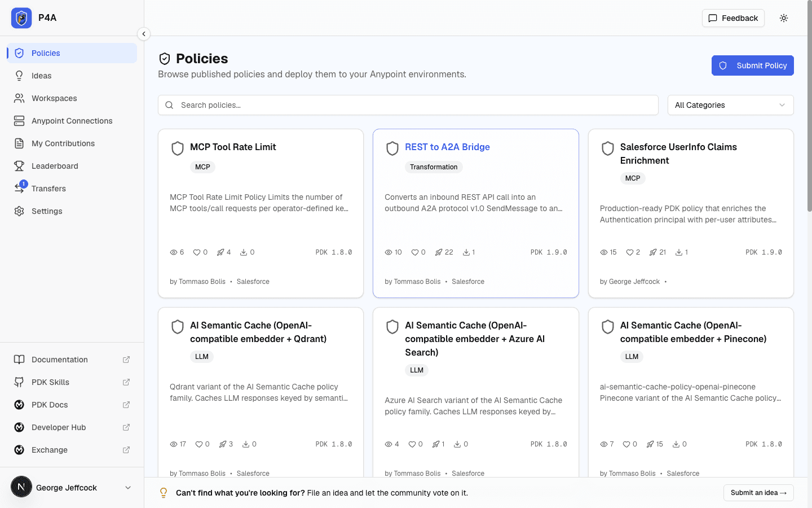Screen dimensions: 812x508
Task: Click the MCP tag on MCP Tool Rate Limit
Action: pyautogui.click(x=202, y=167)
